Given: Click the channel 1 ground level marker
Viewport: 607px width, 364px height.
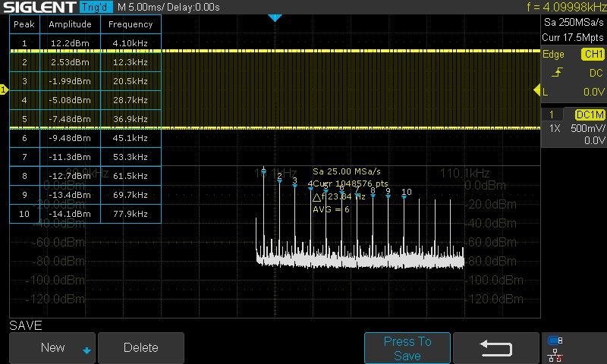Looking at the screenshot, I should (4, 89).
